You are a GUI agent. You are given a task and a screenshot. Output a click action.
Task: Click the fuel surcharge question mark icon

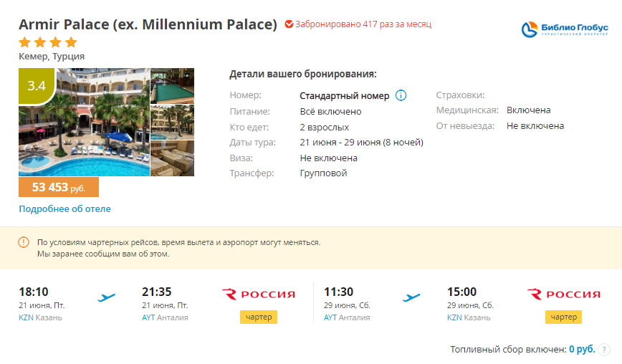click(x=604, y=350)
